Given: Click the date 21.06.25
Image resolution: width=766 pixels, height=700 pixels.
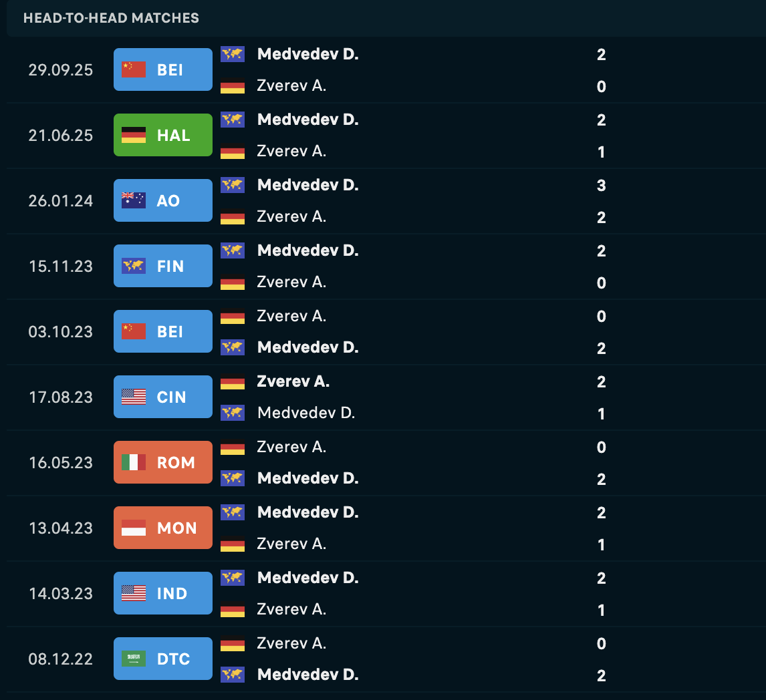Looking at the screenshot, I should click(61, 135).
